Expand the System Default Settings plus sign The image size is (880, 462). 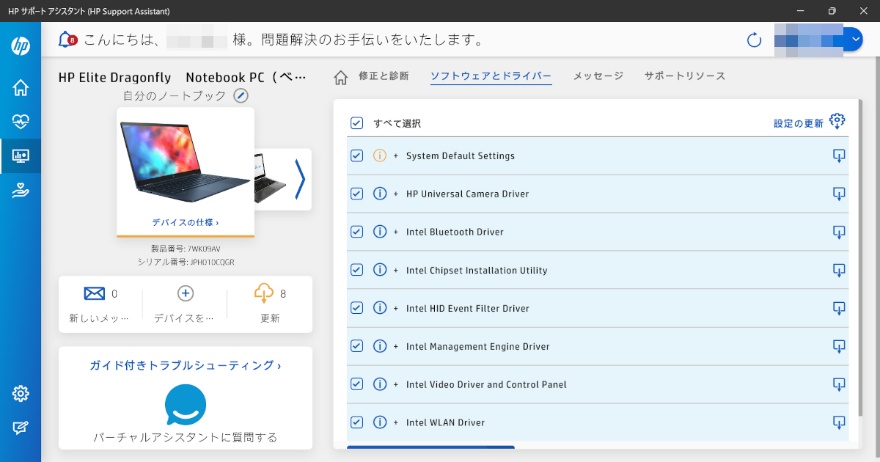[x=396, y=156]
